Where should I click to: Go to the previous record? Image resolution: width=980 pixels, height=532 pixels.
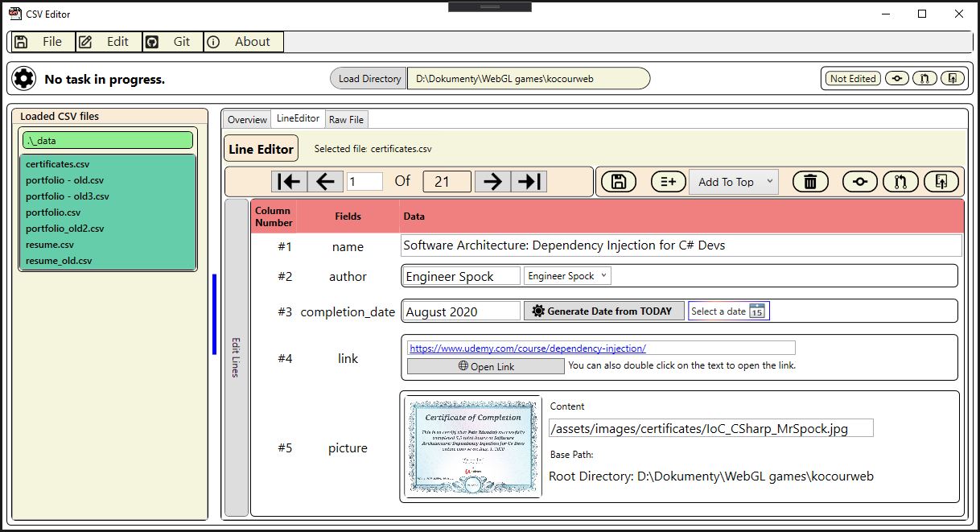tap(325, 182)
